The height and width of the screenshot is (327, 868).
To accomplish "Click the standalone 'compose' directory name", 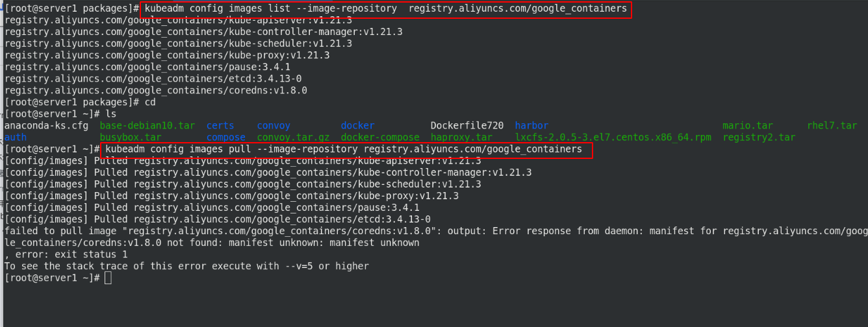I will pos(226,137).
